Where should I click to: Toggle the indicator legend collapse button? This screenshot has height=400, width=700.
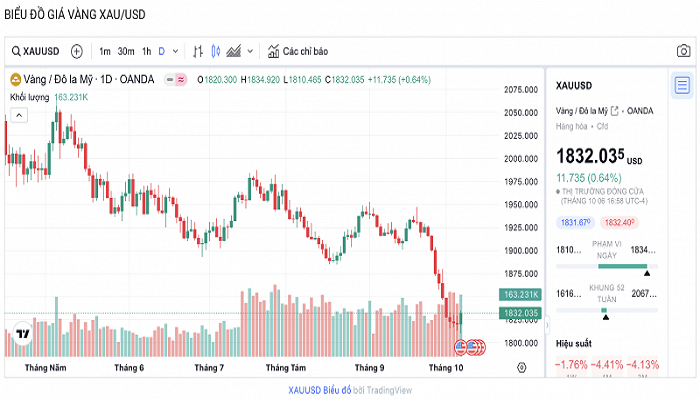point(170,79)
